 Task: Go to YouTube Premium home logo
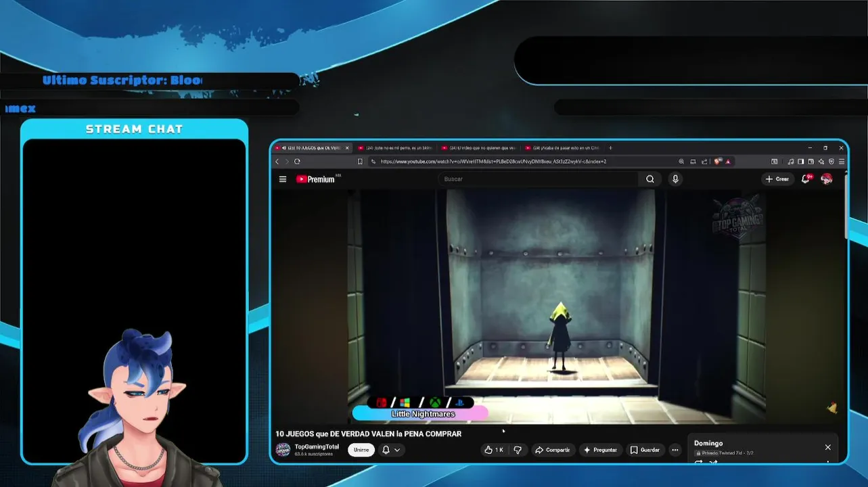click(x=316, y=179)
